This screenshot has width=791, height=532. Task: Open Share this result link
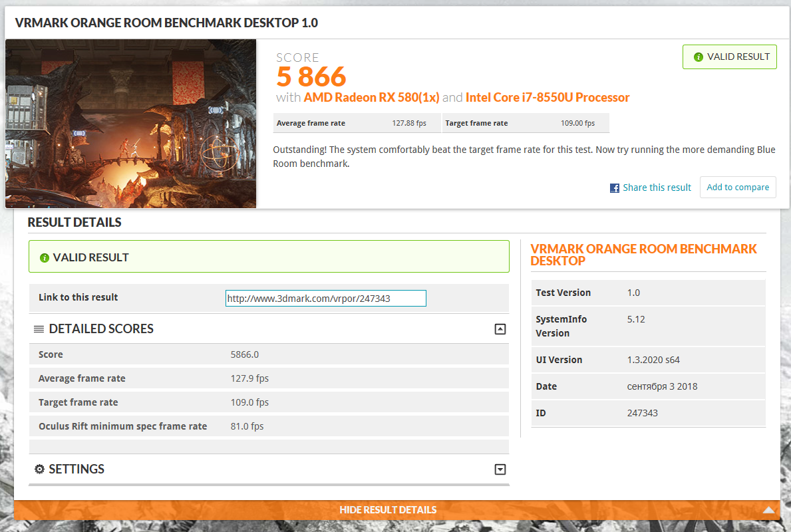point(657,188)
